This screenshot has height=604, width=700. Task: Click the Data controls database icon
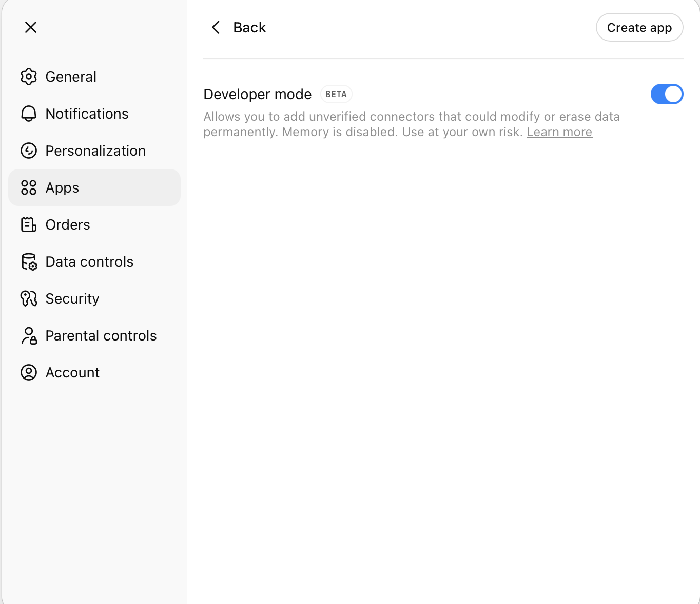29,261
